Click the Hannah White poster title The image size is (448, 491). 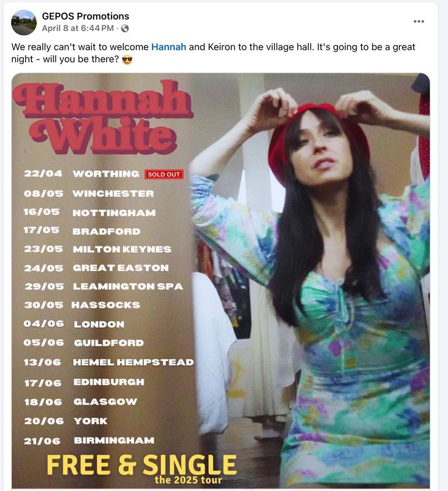click(x=103, y=116)
